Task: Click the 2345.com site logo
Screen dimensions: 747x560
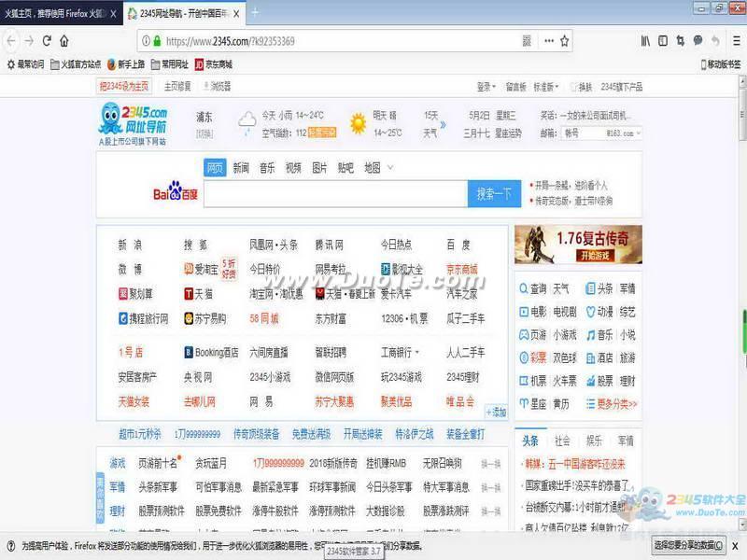Action: coord(133,123)
